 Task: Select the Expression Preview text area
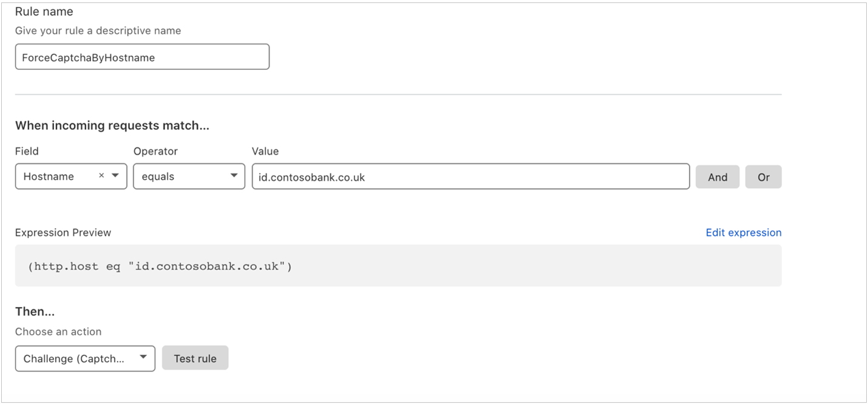(398, 266)
